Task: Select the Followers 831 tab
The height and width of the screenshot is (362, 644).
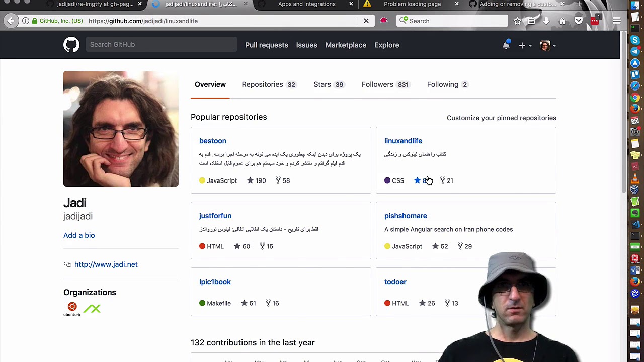Action: pyautogui.click(x=385, y=84)
